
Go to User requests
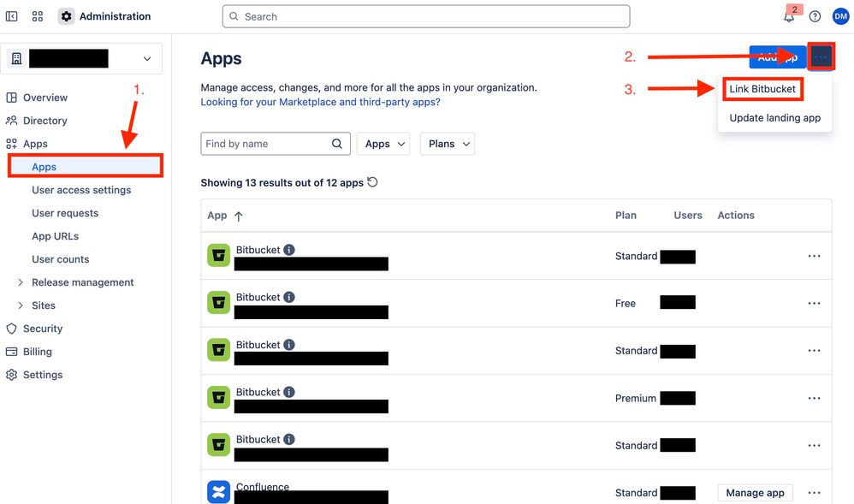point(65,213)
